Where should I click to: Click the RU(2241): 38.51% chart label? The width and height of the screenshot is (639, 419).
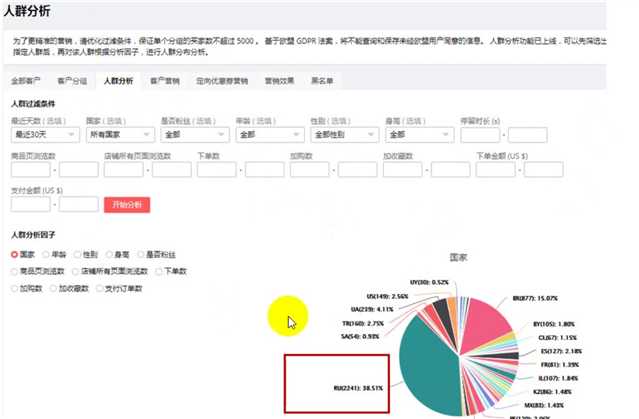358,388
